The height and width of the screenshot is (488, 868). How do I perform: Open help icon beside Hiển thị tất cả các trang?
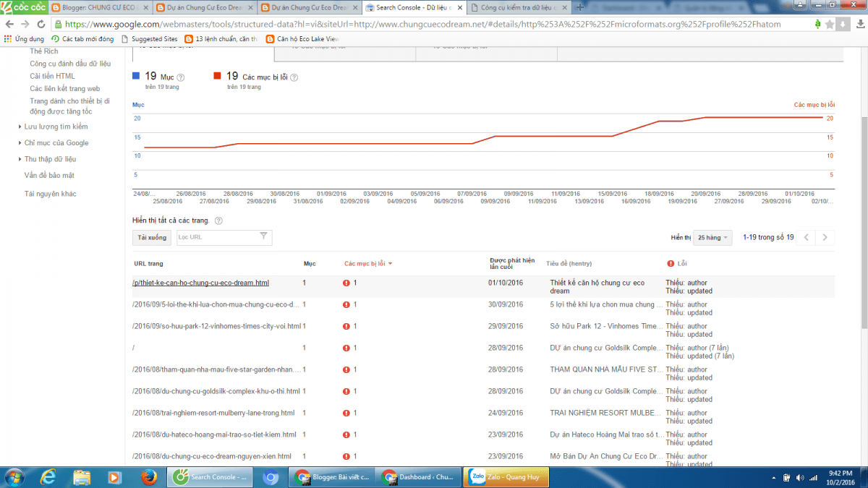coord(218,221)
